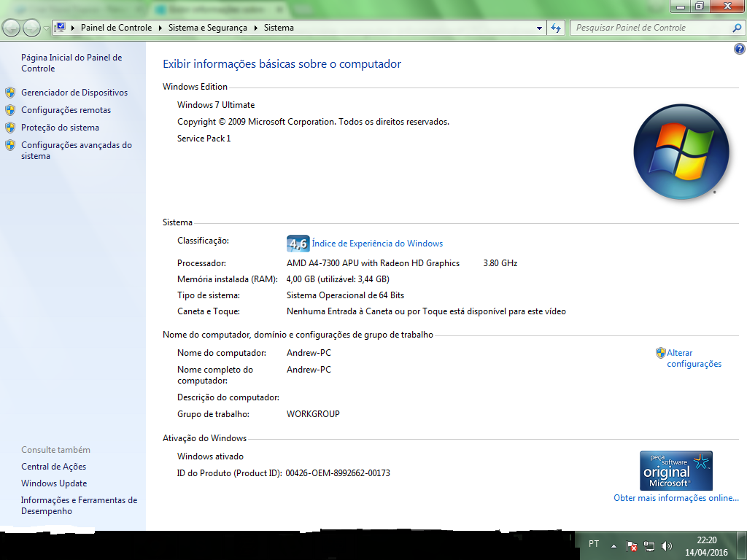The image size is (747, 560).
Task: Click the AMD A4-7300 APU processor value
Action: pyautogui.click(x=373, y=262)
